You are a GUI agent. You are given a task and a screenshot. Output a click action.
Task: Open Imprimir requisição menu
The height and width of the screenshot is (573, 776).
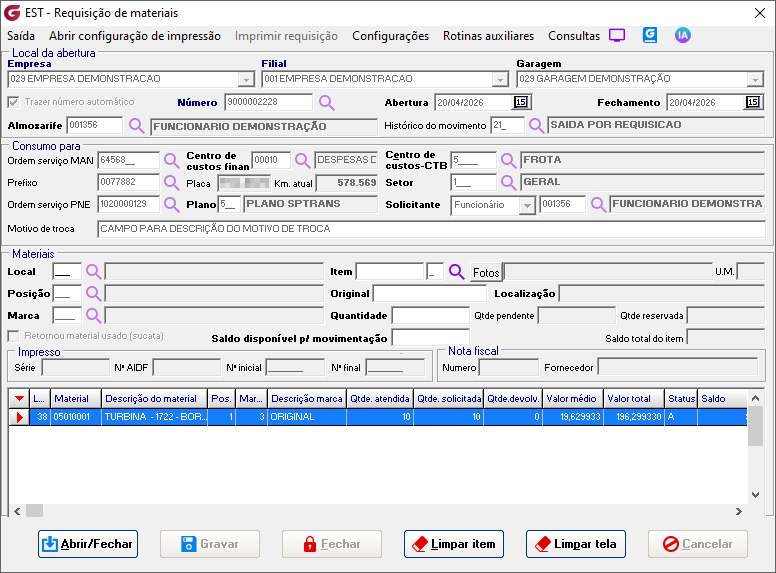pyautogui.click(x=286, y=36)
